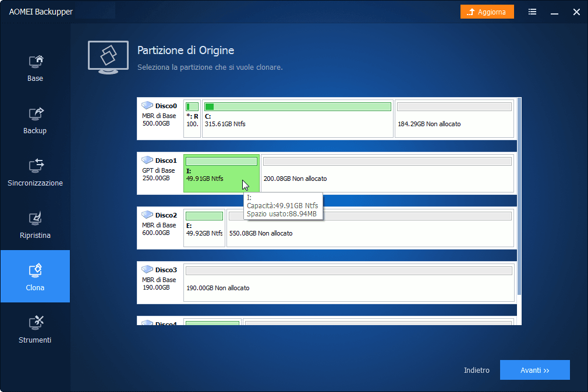Click the Disco1 label text
Screen dimensions: 588x392
coord(166,161)
